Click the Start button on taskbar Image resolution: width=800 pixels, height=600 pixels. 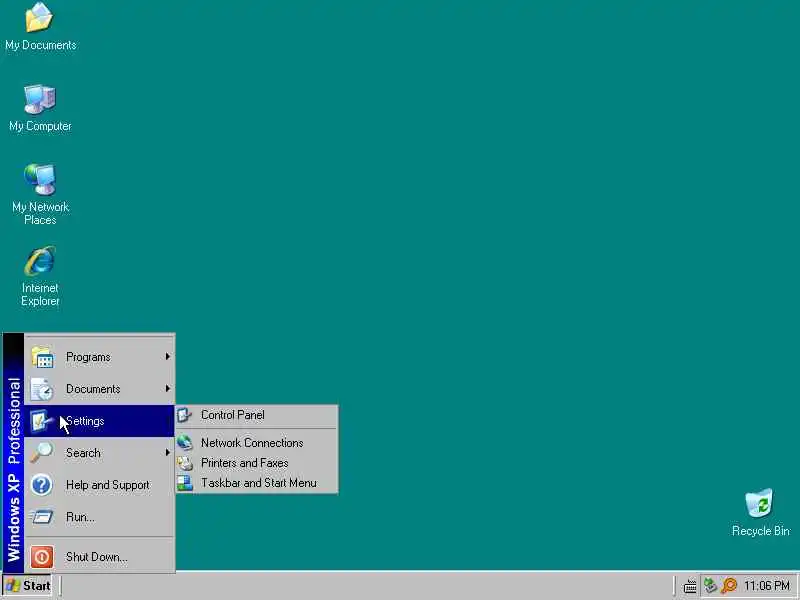(28, 586)
